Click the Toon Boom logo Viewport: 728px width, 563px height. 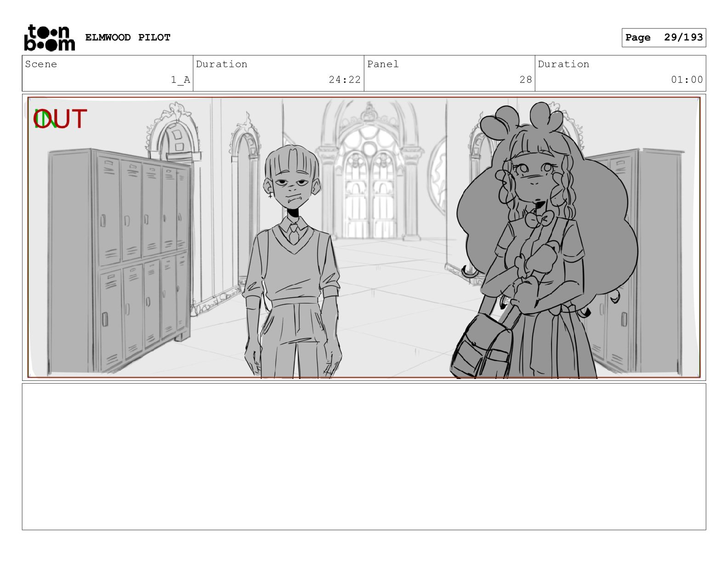(49, 38)
